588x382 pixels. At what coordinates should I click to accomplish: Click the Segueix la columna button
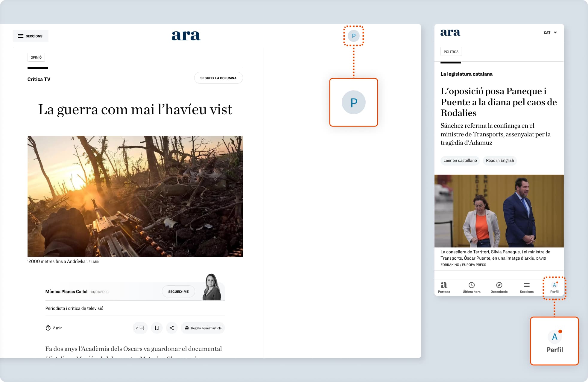click(x=218, y=78)
